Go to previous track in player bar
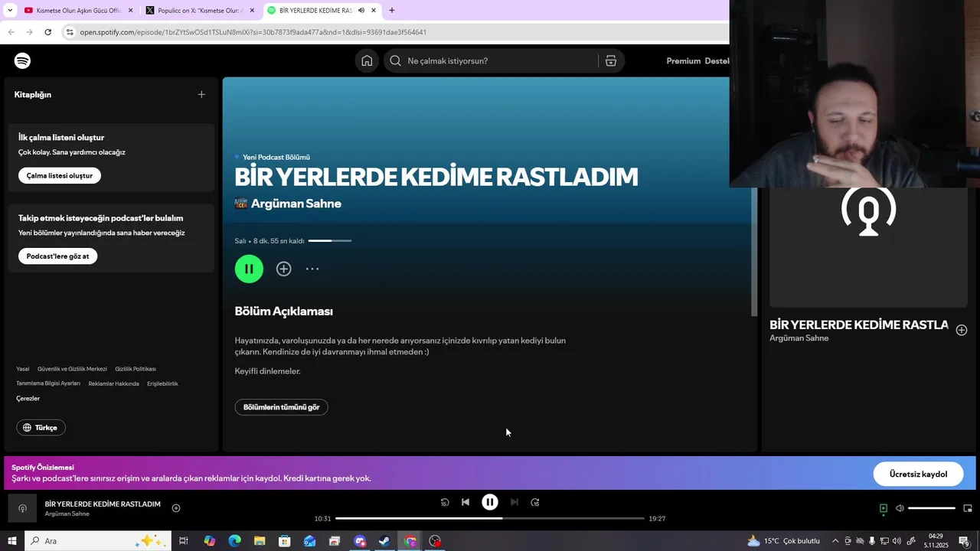Viewport: 980px width, 551px height. coord(465,502)
